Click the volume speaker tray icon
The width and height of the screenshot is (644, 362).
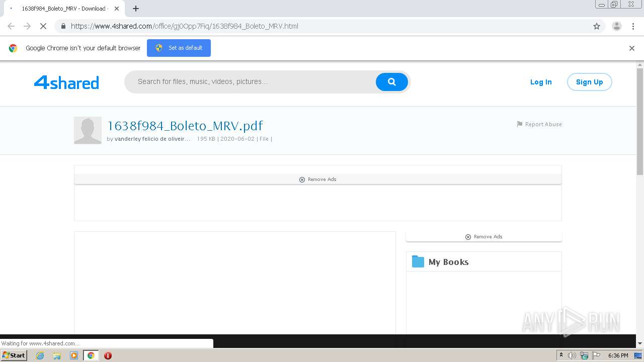(x=572, y=355)
